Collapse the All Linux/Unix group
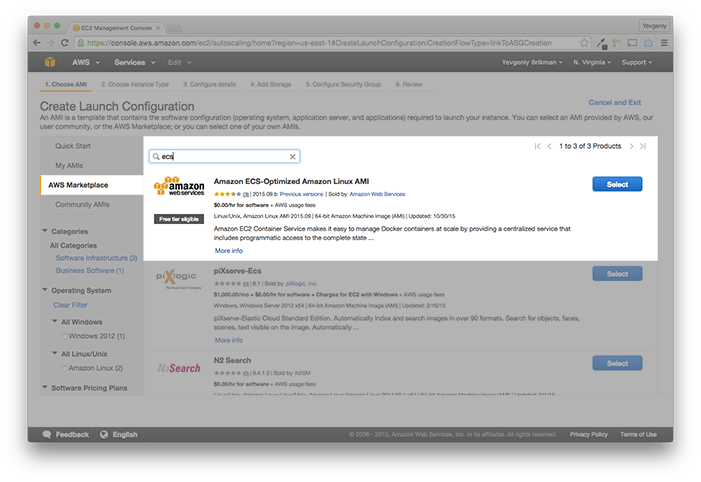The height and width of the screenshot is (482, 701). tap(55, 353)
